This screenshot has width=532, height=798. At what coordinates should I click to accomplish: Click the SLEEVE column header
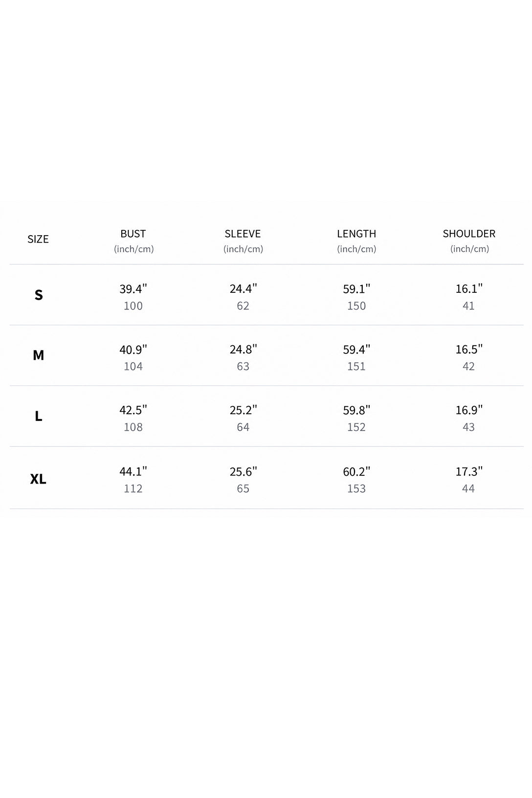tap(243, 234)
